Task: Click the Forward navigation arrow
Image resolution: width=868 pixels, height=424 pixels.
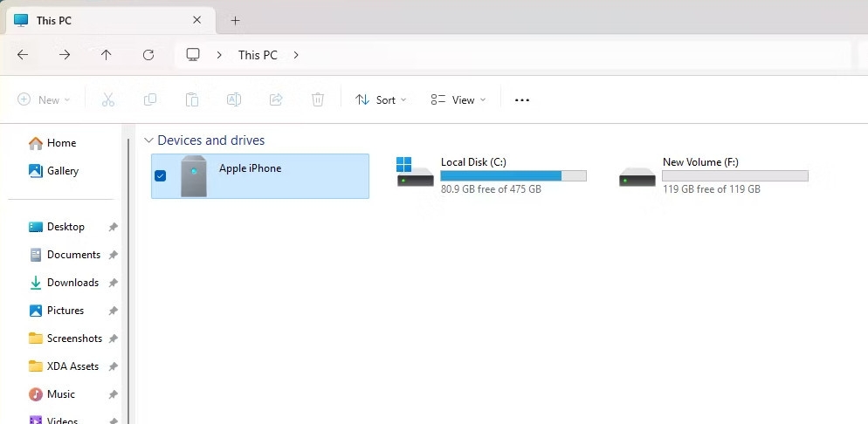Action: [x=65, y=55]
